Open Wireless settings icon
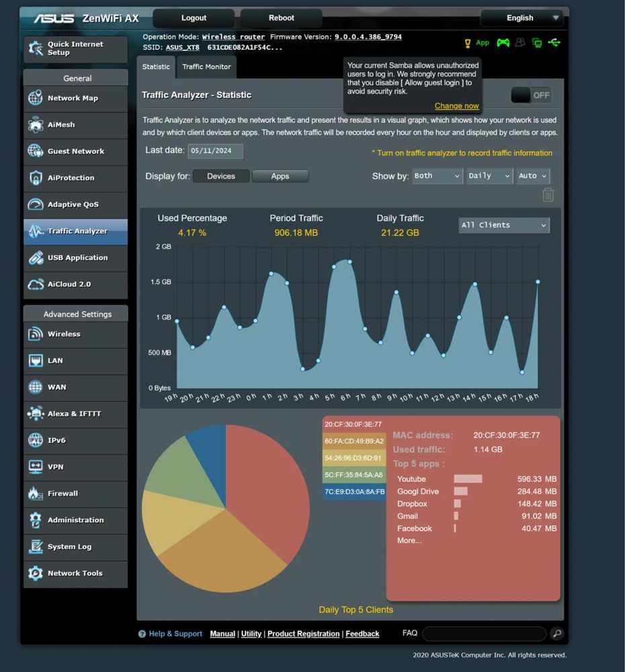The width and height of the screenshot is (625, 672). 36,333
